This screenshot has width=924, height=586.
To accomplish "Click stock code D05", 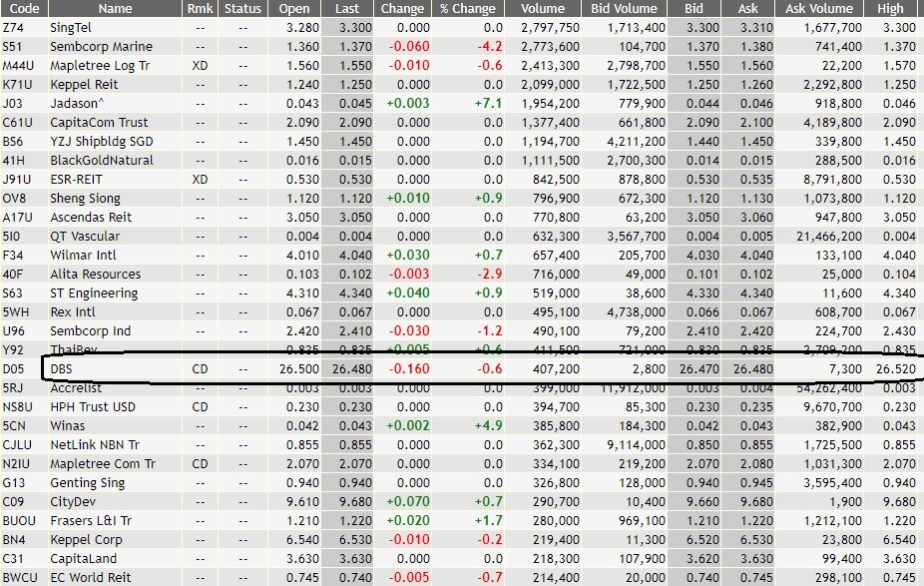I will (13, 369).
